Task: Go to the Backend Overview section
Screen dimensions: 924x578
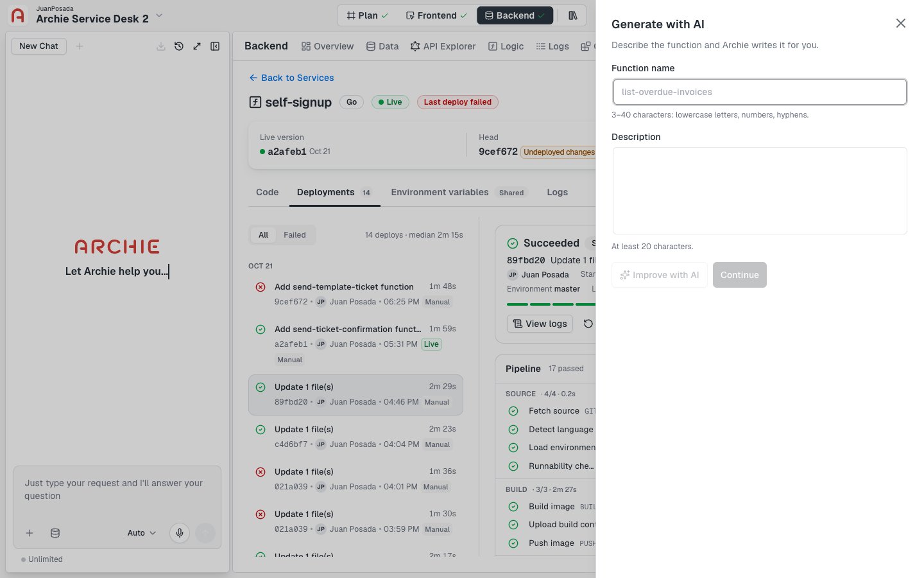Action: (327, 46)
